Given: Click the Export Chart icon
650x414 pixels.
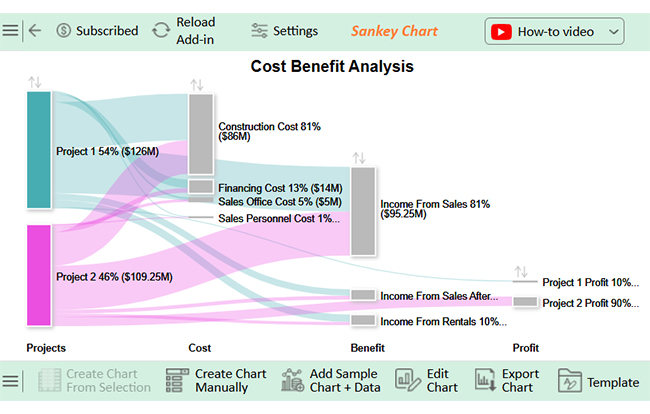Looking at the screenshot, I should click(485, 381).
